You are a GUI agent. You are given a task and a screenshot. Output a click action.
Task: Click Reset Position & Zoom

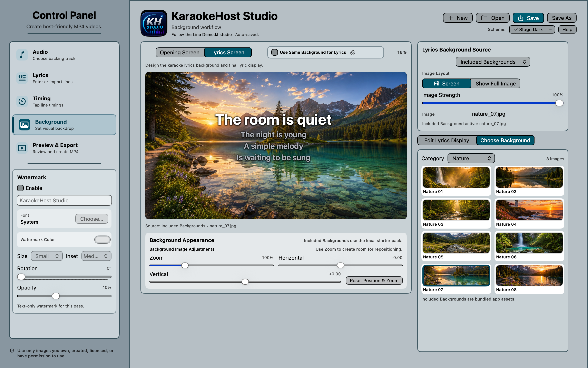point(374,280)
